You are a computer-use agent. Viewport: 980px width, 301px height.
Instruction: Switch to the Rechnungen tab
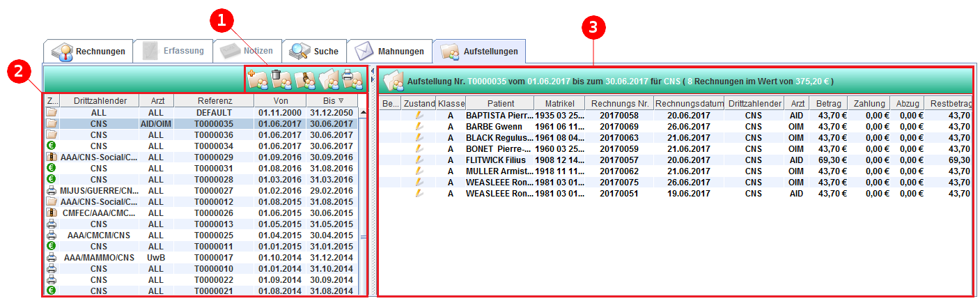point(88,52)
